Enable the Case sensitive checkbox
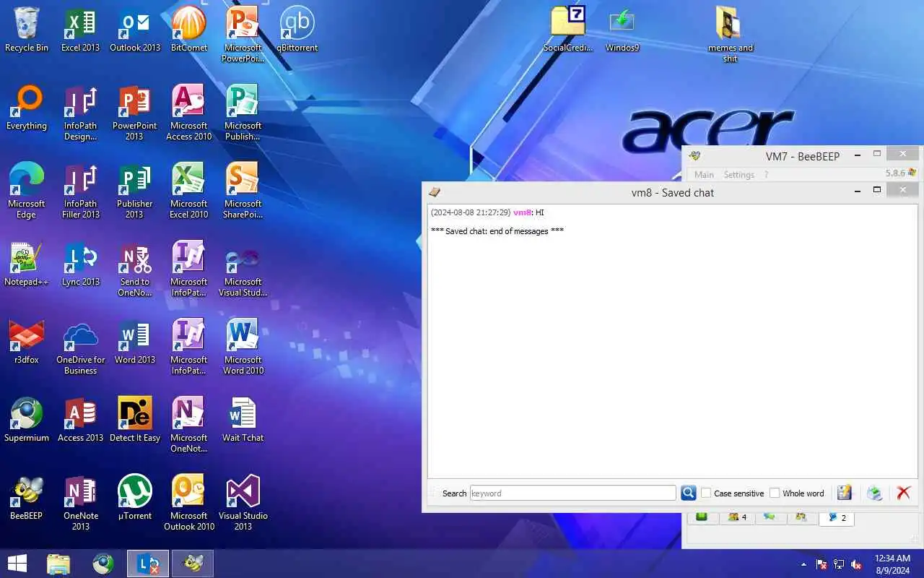This screenshot has width=924, height=578. click(x=706, y=493)
